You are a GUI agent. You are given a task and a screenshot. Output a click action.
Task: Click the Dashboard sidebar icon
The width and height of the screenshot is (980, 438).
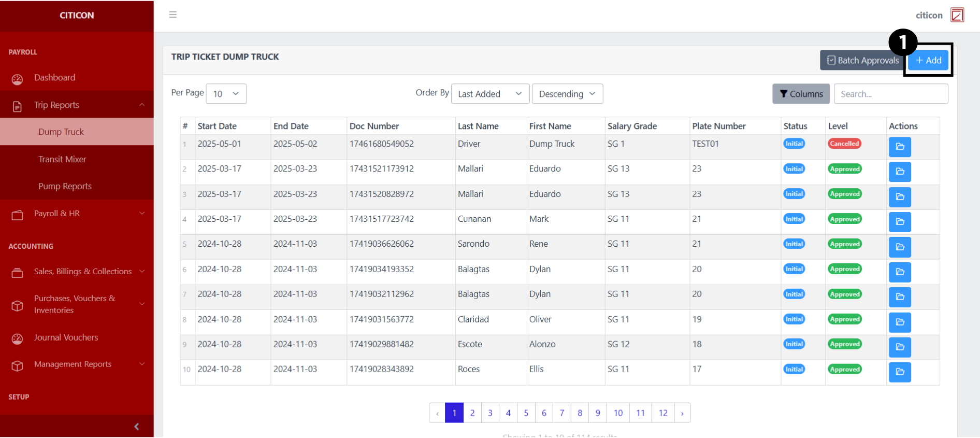click(x=18, y=79)
